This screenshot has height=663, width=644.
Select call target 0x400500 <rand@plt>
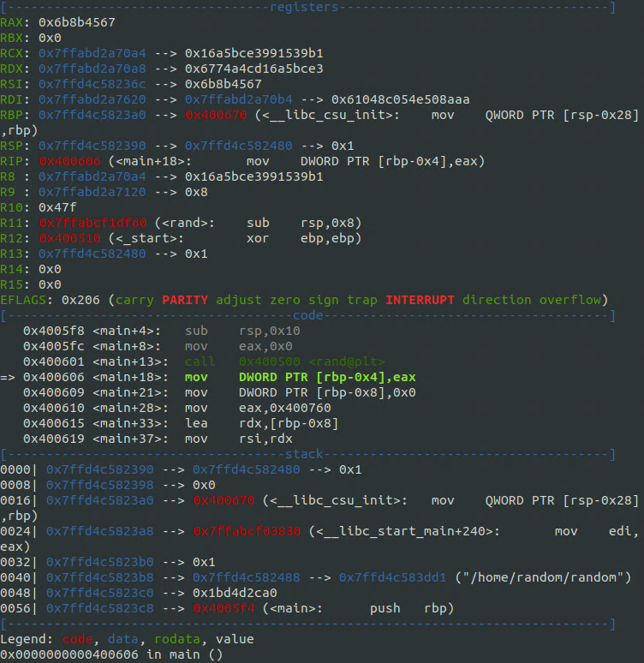312,361
